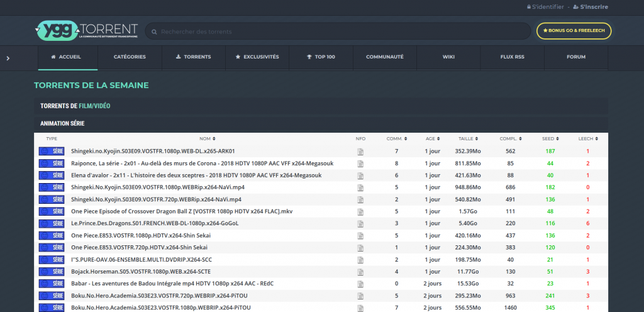644x312 pixels.
Task: Click the S'identifier login link
Action: [x=545, y=7]
